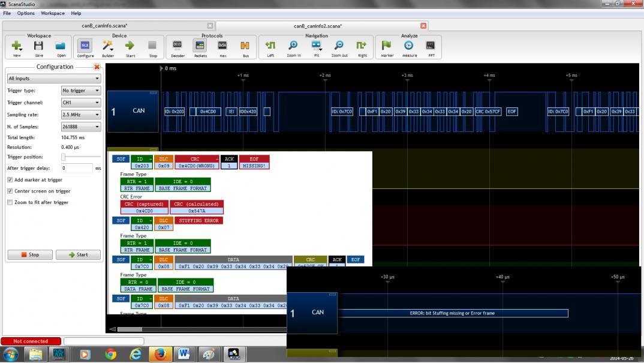Click the Configuration panel Start button
Screen dimensions: 644x363
pyautogui.click(x=78, y=255)
